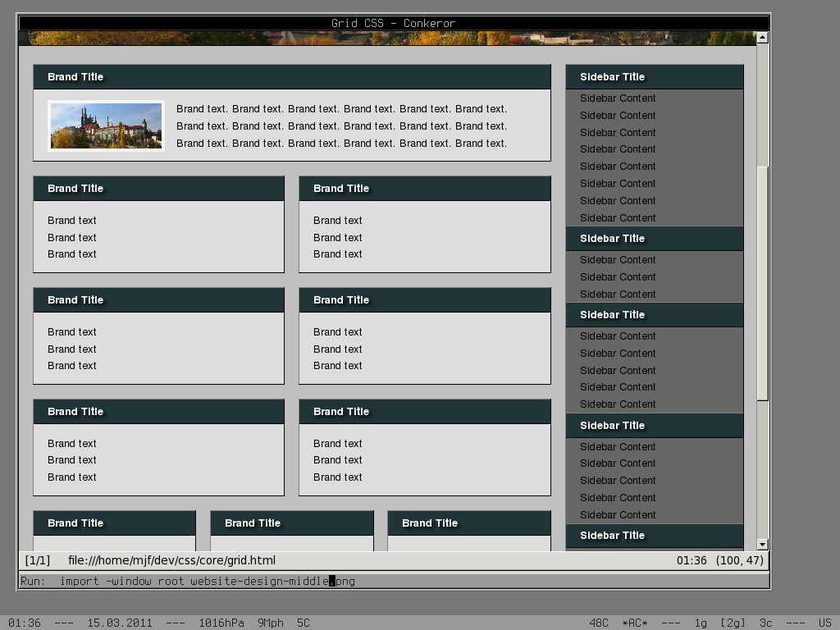
Task: Click the scrollbar up arrow button
Action: 762,38
